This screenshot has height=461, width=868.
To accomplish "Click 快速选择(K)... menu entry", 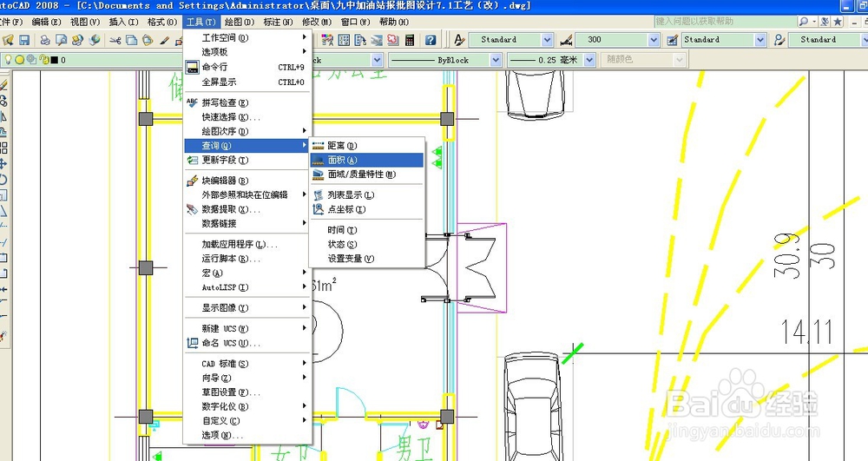I will point(247,117).
